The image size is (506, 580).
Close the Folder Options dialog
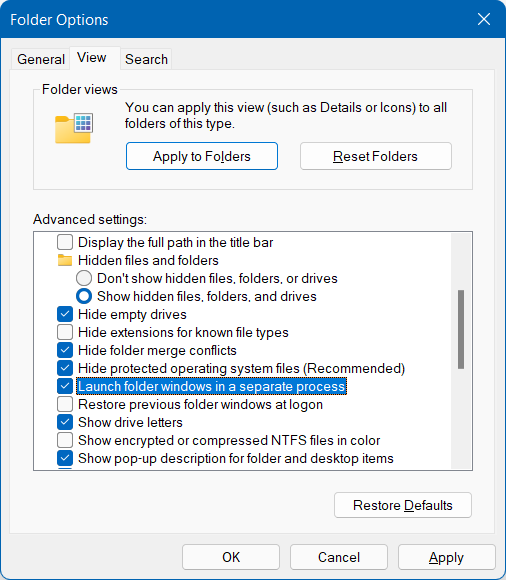coord(484,19)
